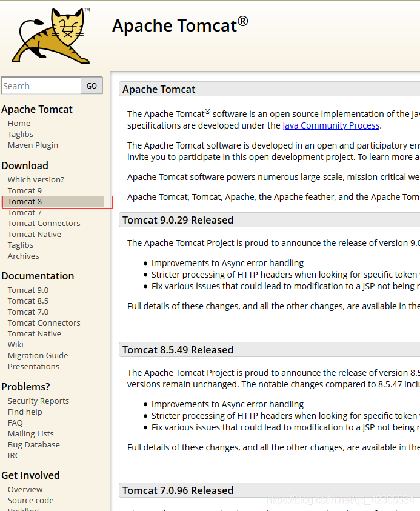Open the Source code link
The height and width of the screenshot is (511, 420).
tap(31, 501)
